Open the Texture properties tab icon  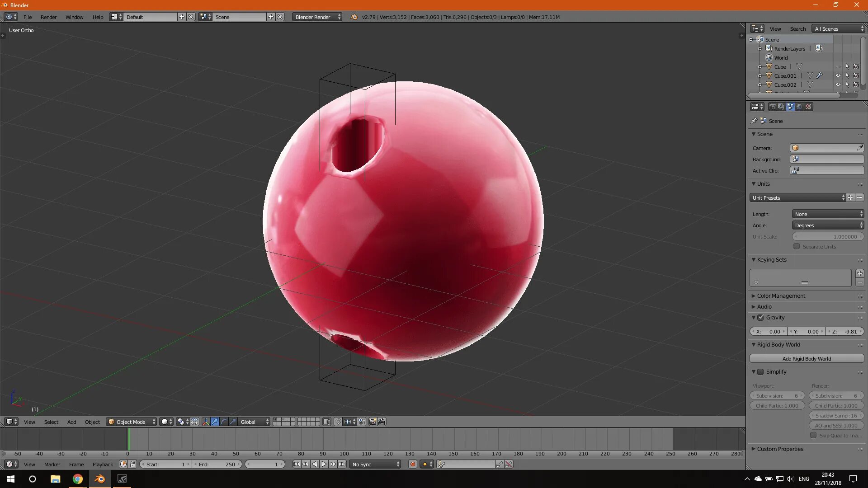(808, 107)
